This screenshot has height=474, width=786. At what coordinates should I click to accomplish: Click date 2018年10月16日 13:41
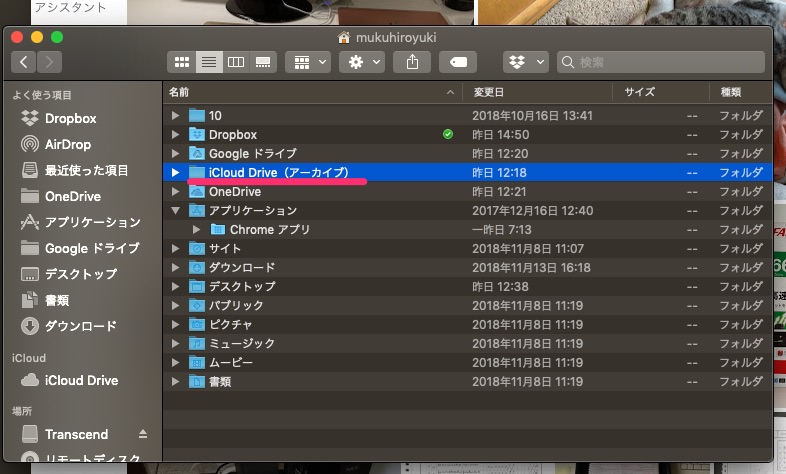click(x=532, y=116)
